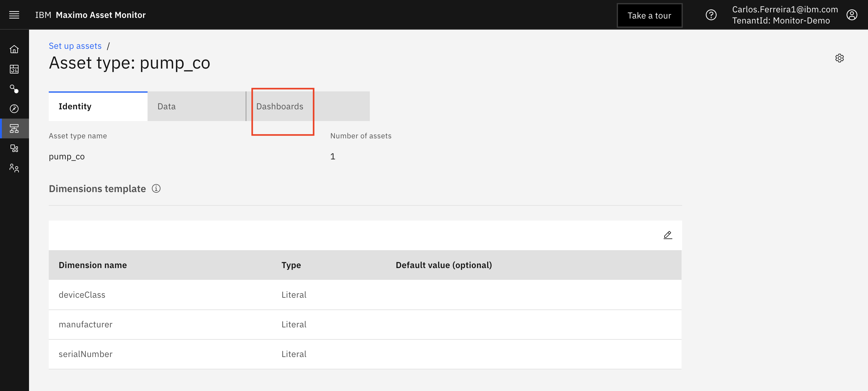Screen dimensions: 868x391
Task: Switch to the Identity tab
Action: coord(98,106)
